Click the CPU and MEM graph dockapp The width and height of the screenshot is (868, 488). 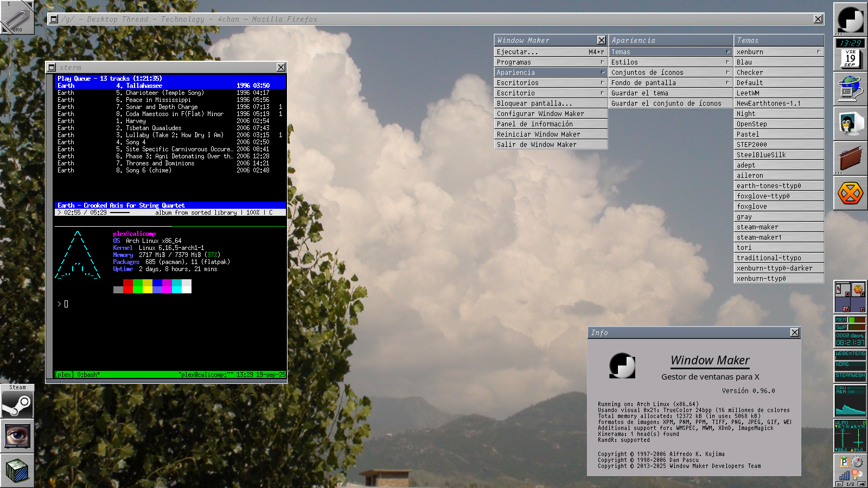(x=850, y=400)
